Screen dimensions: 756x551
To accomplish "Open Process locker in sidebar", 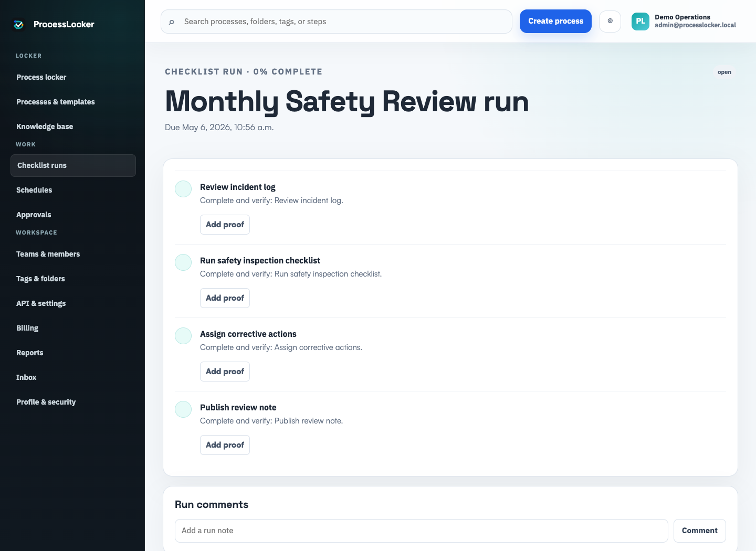I will [73, 77].
